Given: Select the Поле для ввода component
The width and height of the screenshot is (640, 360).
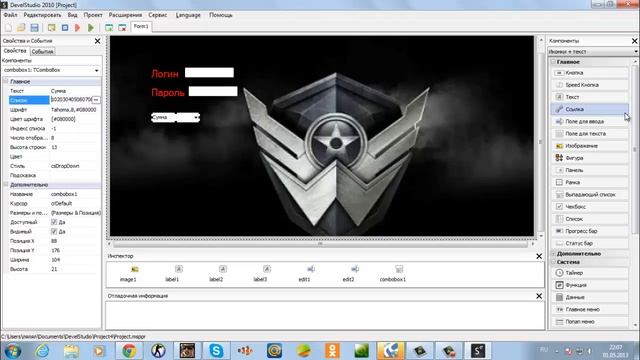Looking at the screenshot, I should 590,121.
